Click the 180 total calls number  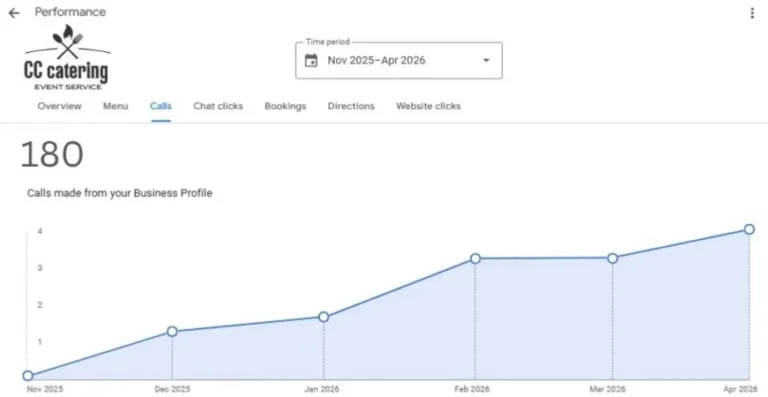coord(52,155)
